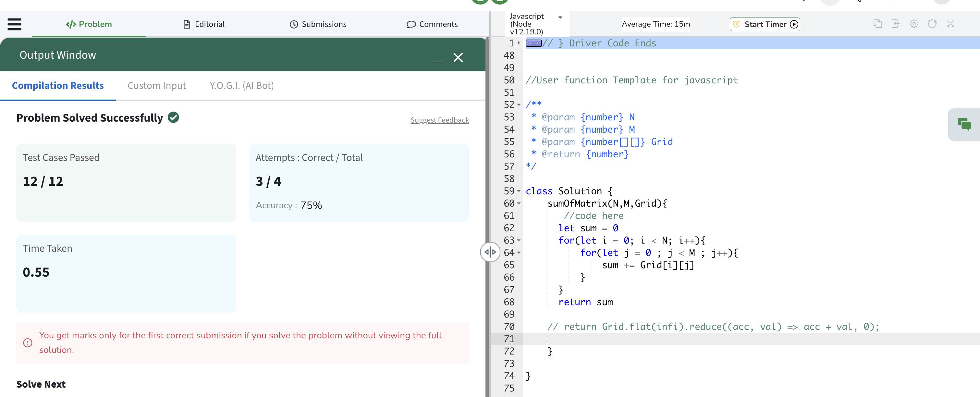Click the import code icon

[896, 24]
